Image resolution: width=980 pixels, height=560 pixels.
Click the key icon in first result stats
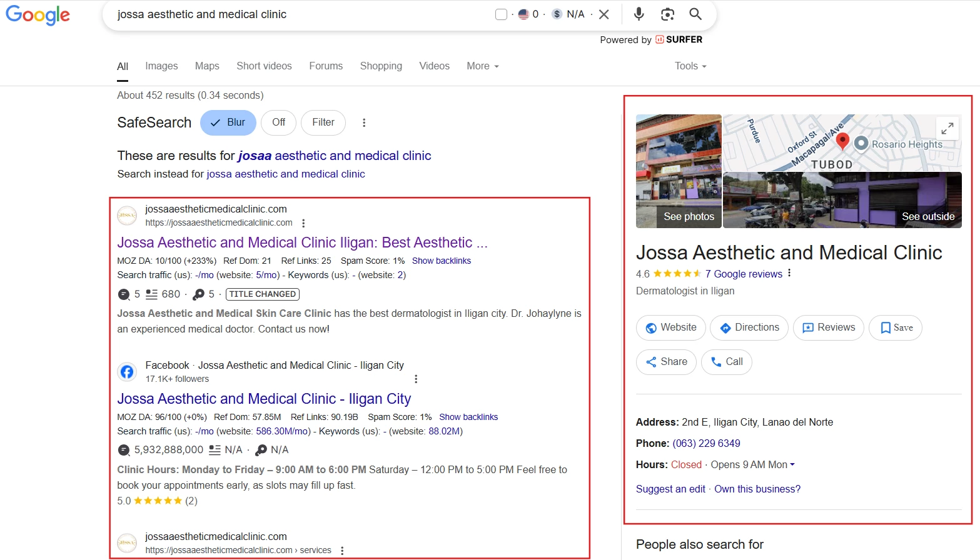(x=199, y=294)
